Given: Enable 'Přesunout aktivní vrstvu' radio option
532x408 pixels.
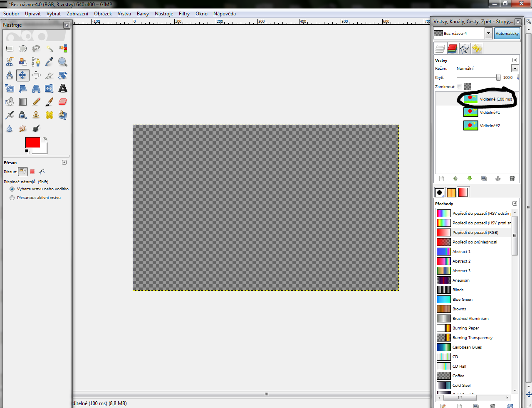Looking at the screenshot, I should point(12,198).
